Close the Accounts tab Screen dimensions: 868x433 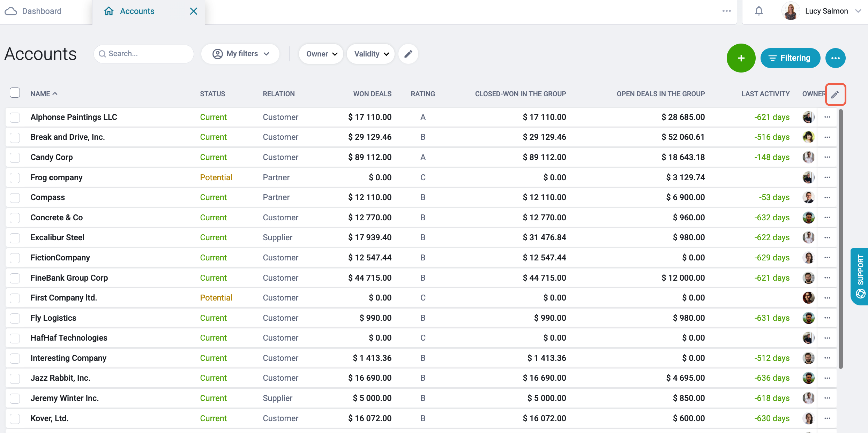tap(194, 11)
